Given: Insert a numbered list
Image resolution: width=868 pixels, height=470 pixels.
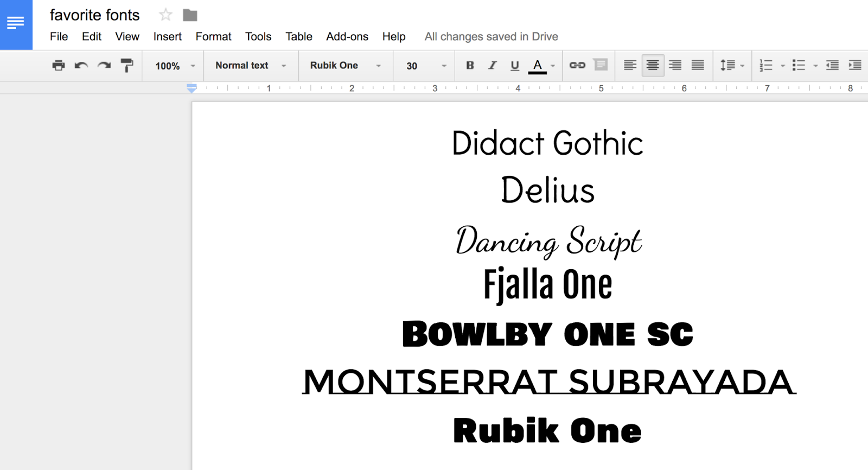Looking at the screenshot, I should [x=766, y=65].
